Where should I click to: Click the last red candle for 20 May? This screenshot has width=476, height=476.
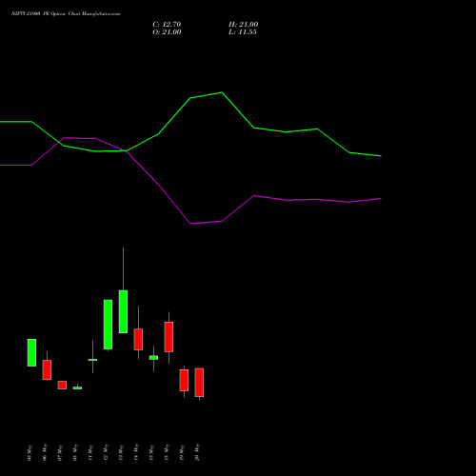(x=199, y=383)
